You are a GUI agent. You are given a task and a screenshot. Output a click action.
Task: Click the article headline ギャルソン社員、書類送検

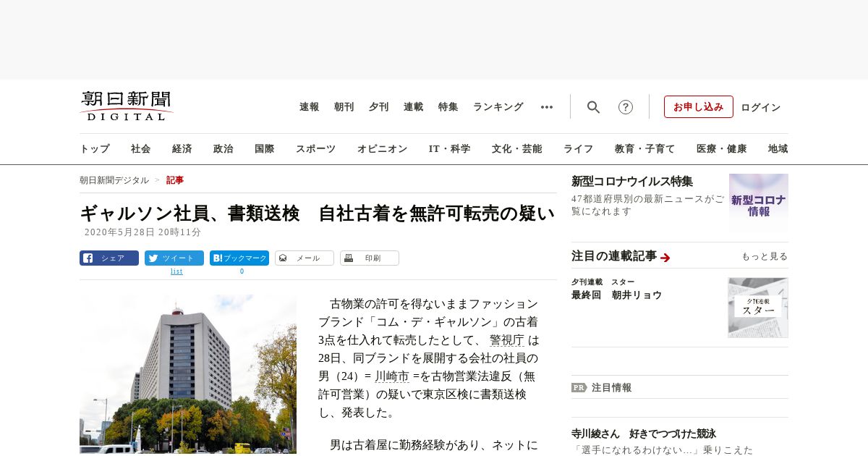click(317, 214)
